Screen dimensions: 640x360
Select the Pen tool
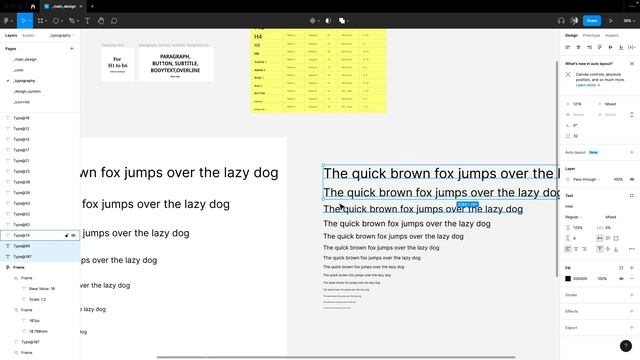point(72,20)
